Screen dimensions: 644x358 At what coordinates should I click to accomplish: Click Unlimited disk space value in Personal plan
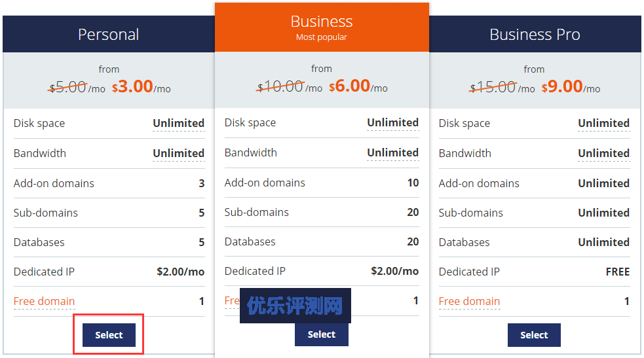[178, 123]
